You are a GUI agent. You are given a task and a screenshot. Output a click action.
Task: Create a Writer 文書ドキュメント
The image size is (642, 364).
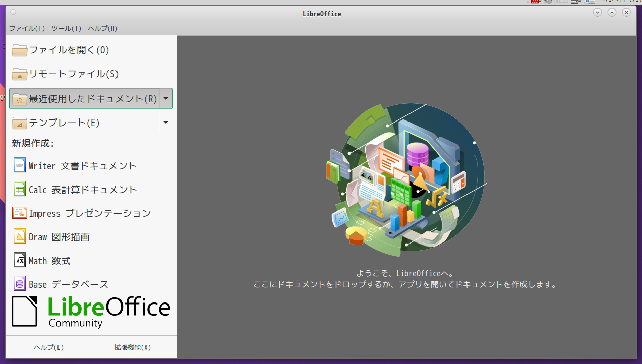point(91,165)
